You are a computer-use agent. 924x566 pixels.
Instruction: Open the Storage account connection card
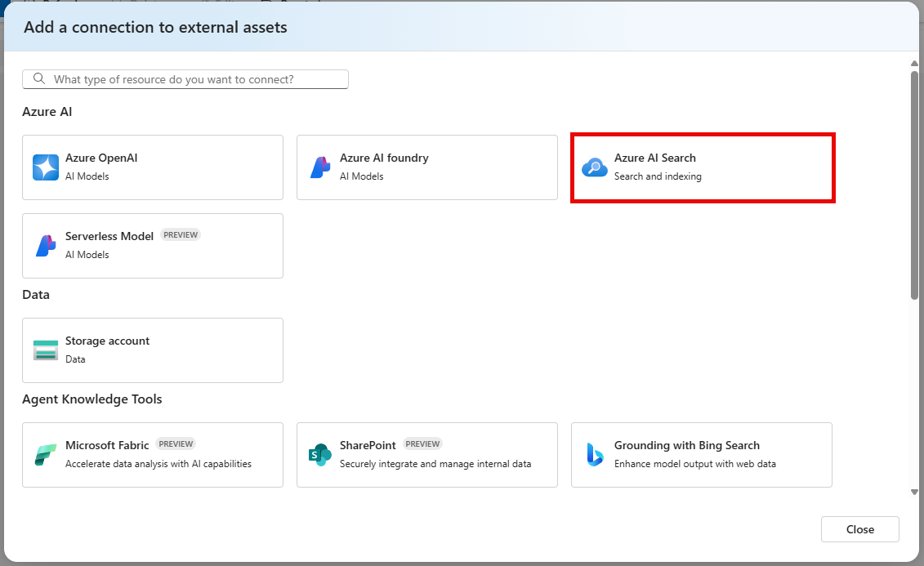coord(152,350)
